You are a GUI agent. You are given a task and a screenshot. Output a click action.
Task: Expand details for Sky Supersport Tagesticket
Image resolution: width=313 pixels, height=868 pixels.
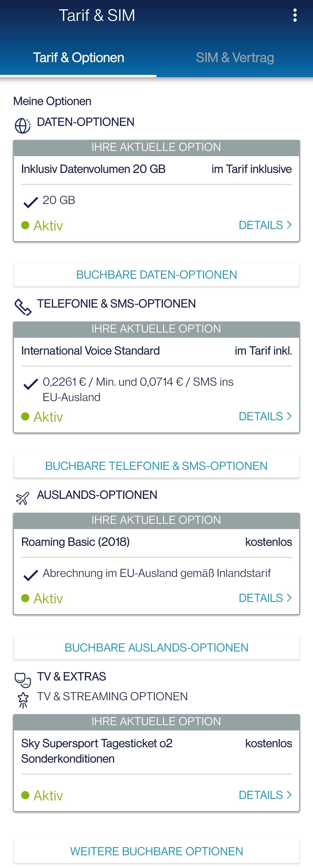tap(265, 795)
